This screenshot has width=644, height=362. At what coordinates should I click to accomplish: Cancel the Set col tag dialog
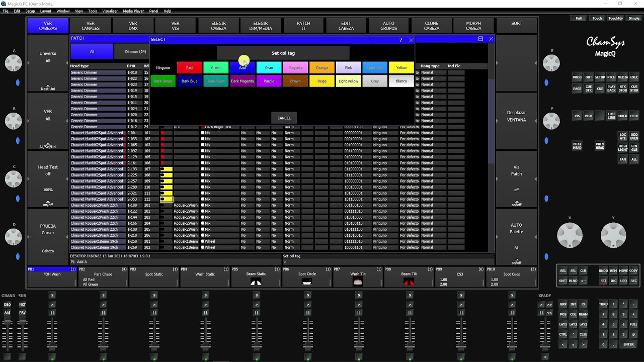(x=284, y=118)
